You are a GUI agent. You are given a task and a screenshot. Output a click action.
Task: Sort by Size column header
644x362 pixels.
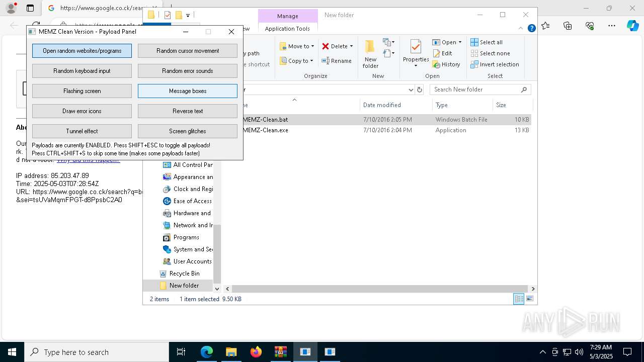pyautogui.click(x=512, y=105)
